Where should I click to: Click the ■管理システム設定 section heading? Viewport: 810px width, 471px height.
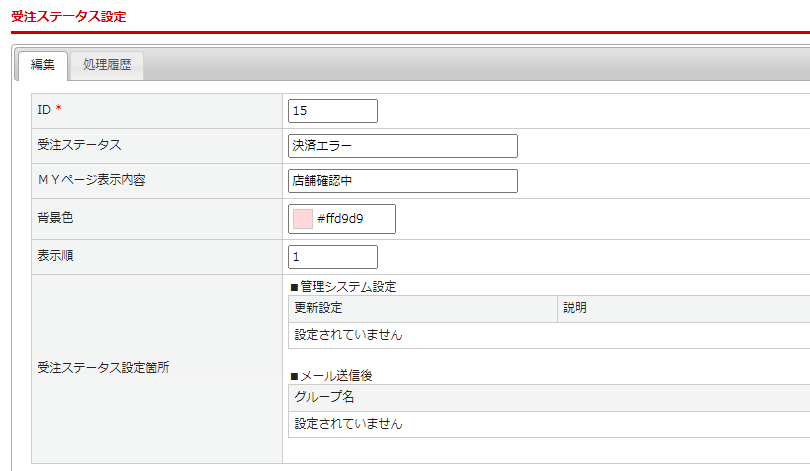[342, 286]
